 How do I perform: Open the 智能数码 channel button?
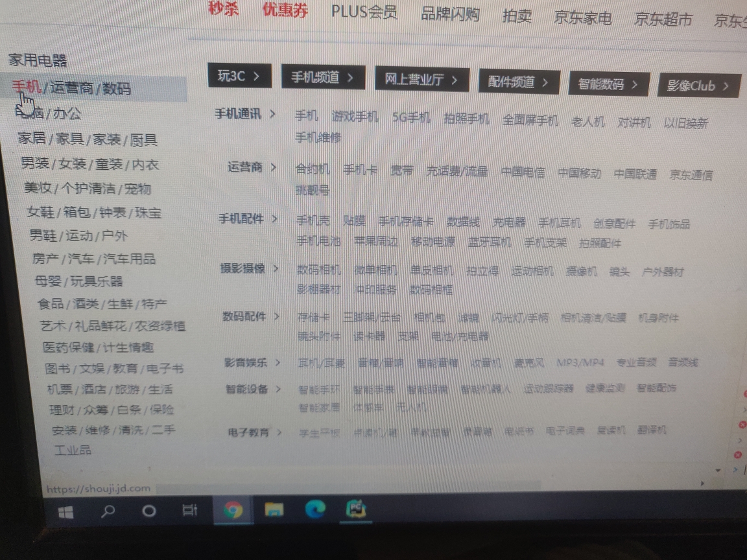[608, 84]
